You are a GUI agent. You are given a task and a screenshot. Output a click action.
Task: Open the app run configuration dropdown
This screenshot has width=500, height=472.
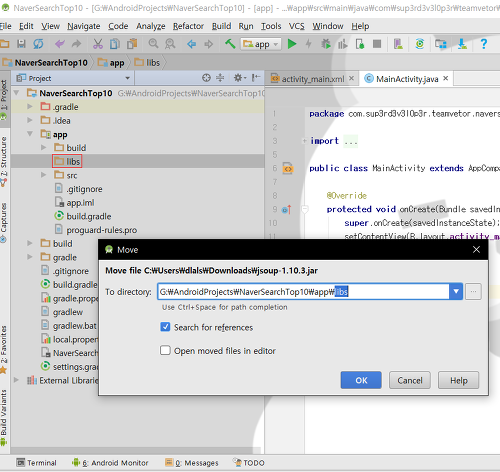click(x=261, y=44)
